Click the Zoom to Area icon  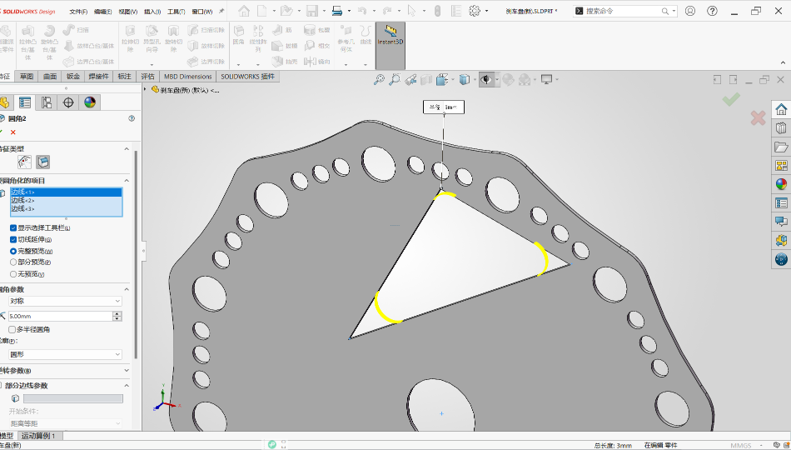tap(394, 79)
